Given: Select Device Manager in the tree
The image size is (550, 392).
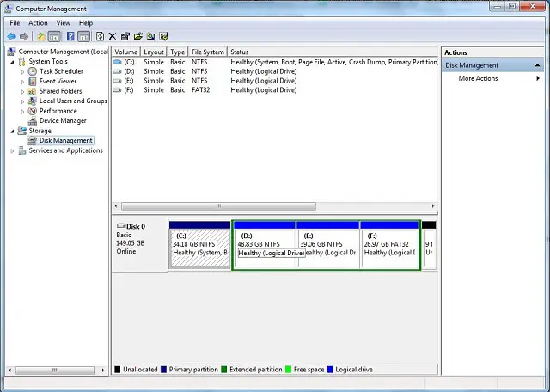Looking at the screenshot, I should click(x=63, y=120).
